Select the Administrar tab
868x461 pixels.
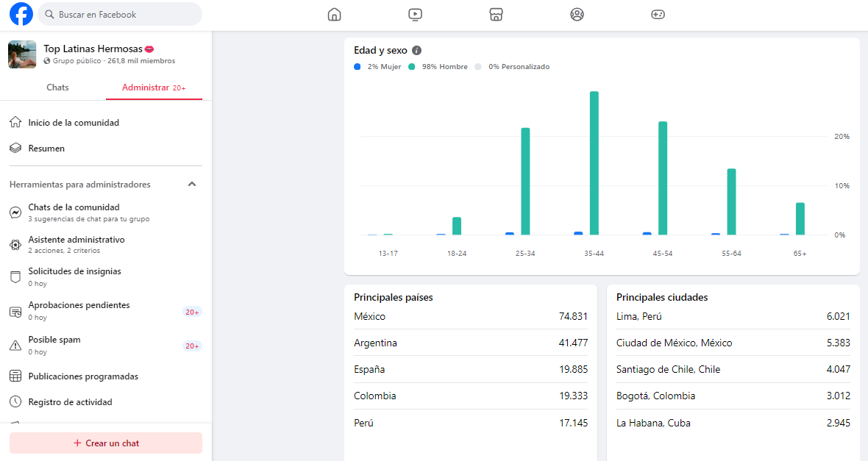154,87
